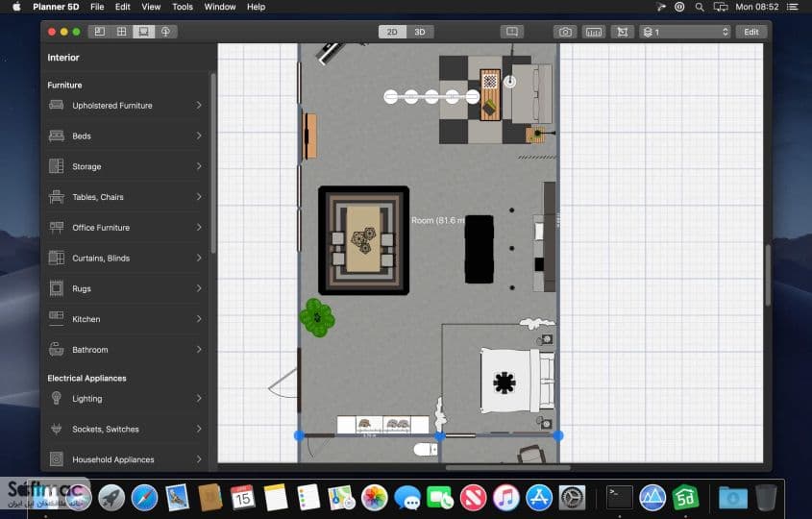
Task: Click the canvas horizontal scrollbar
Action: point(508,468)
